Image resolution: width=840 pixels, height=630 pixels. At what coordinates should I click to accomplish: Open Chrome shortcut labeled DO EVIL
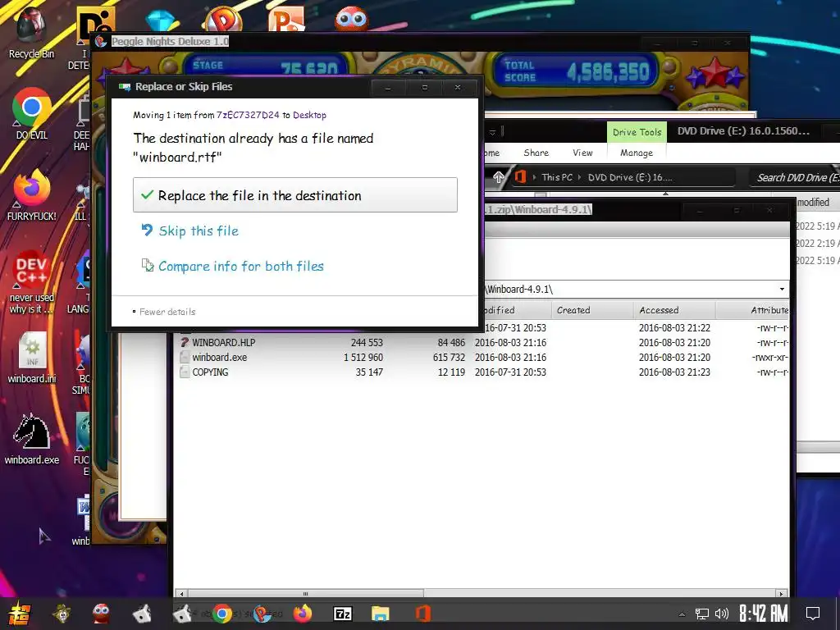pos(32,113)
